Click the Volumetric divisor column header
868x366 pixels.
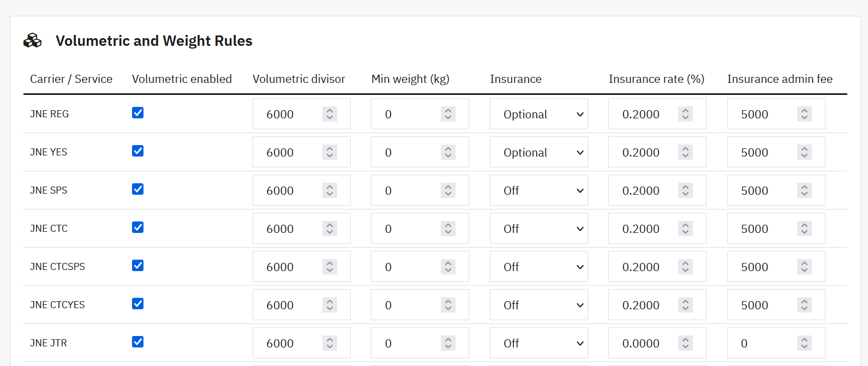[299, 79]
